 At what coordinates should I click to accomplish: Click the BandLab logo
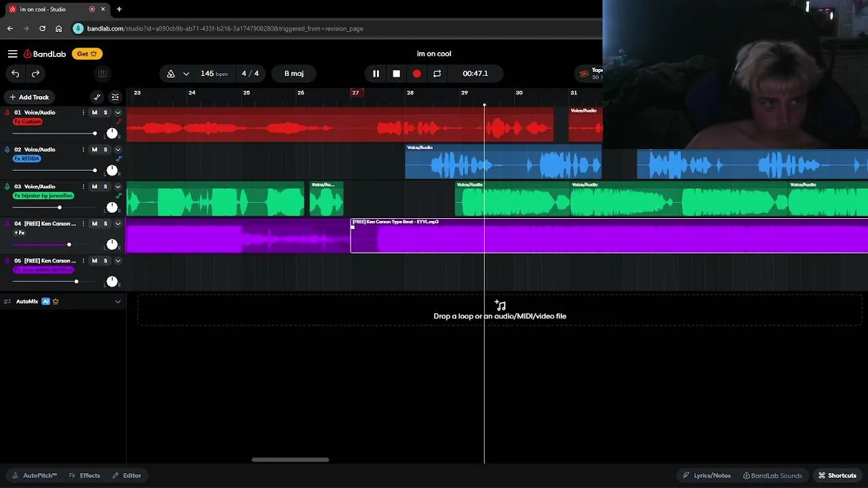pos(45,54)
